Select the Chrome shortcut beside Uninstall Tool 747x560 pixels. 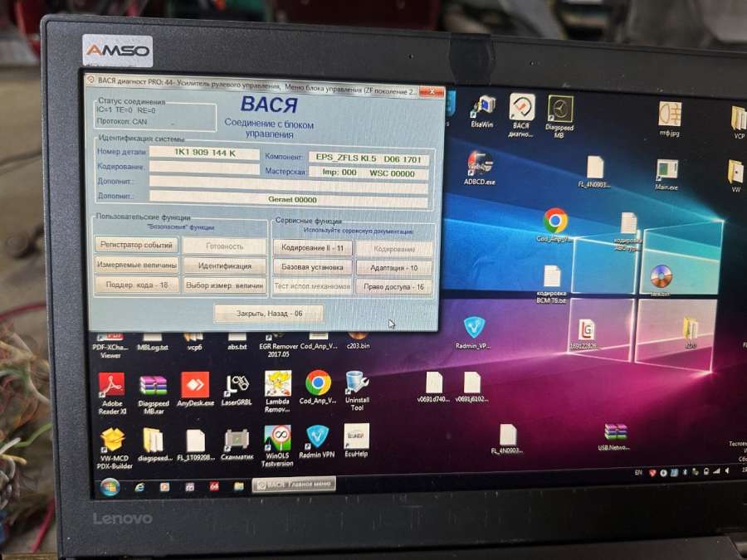coord(318,387)
